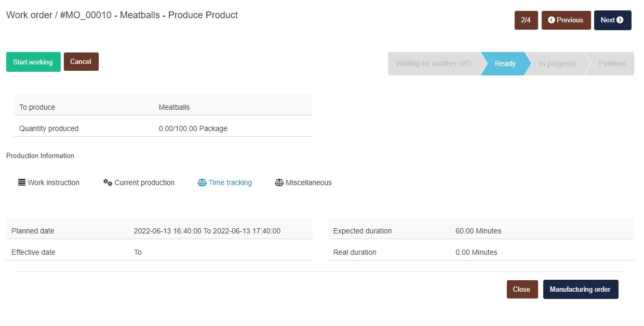Click the left chevron icon in Previous
The width and height of the screenshot is (644, 326).
tap(552, 20)
